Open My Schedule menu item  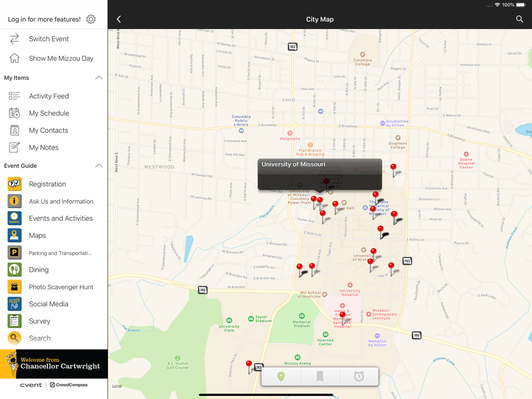pyautogui.click(x=49, y=113)
